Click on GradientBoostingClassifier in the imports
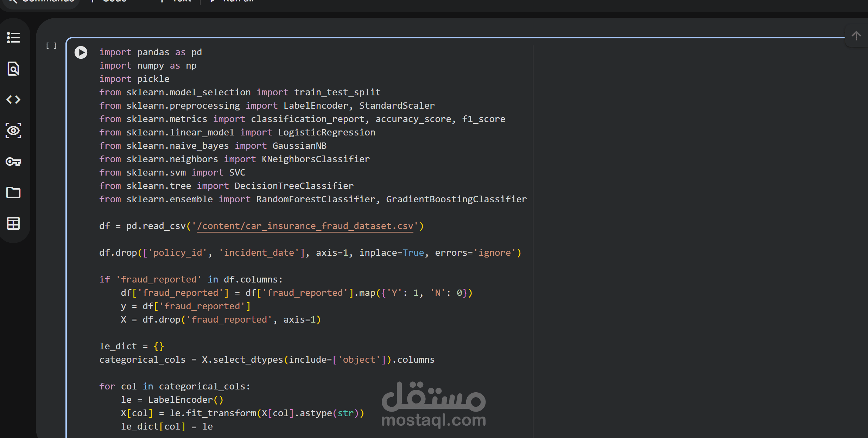Image resolution: width=868 pixels, height=438 pixels. [456, 199]
